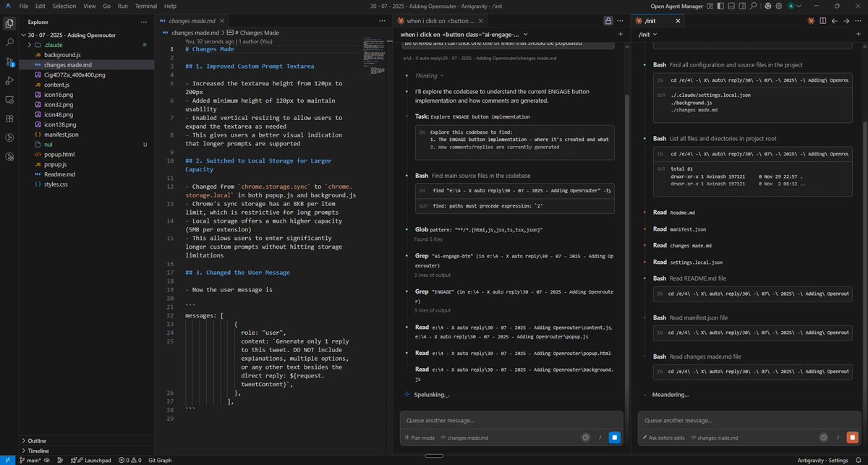This screenshot has height=465, width=868.
Task: Toggle Plan mode in first chat input
Action: (x=420, y=438)
